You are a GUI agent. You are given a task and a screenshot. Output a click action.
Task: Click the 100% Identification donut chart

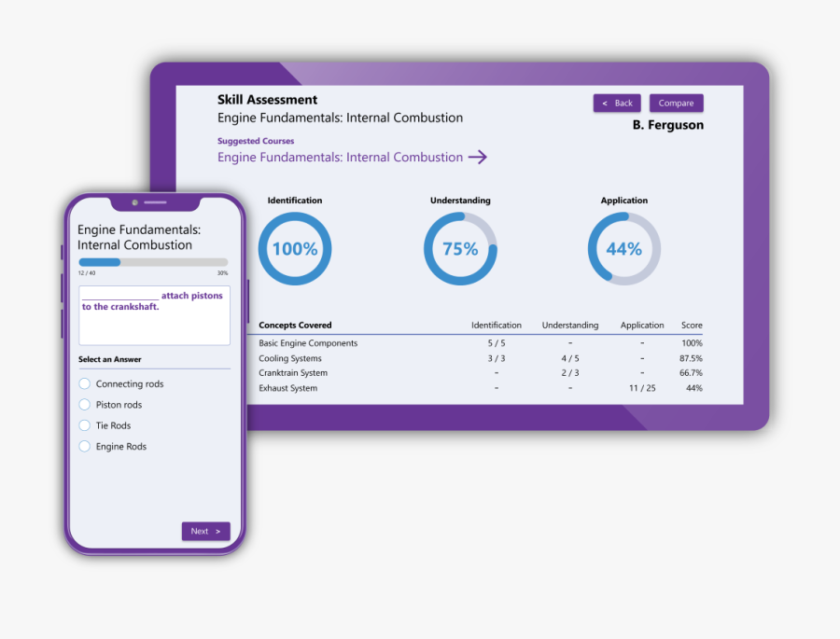tap(295, 249)
